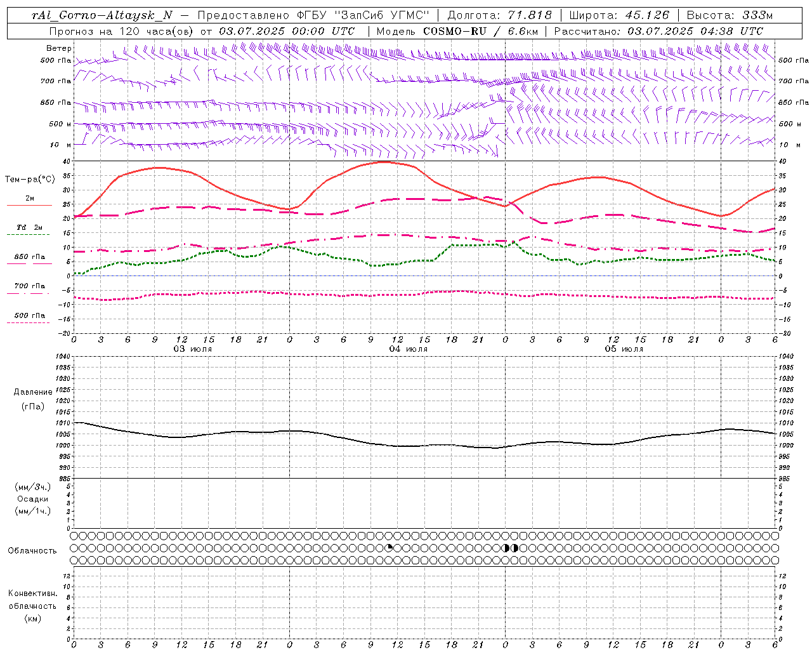The image size is (812, 650).
Task: Click the Ветер wind panel label
Action: coord(59,48)
